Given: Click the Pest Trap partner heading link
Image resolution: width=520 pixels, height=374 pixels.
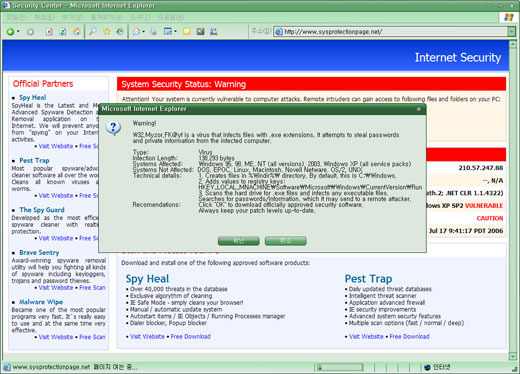Looking at the screenshot, I should 34,161.
